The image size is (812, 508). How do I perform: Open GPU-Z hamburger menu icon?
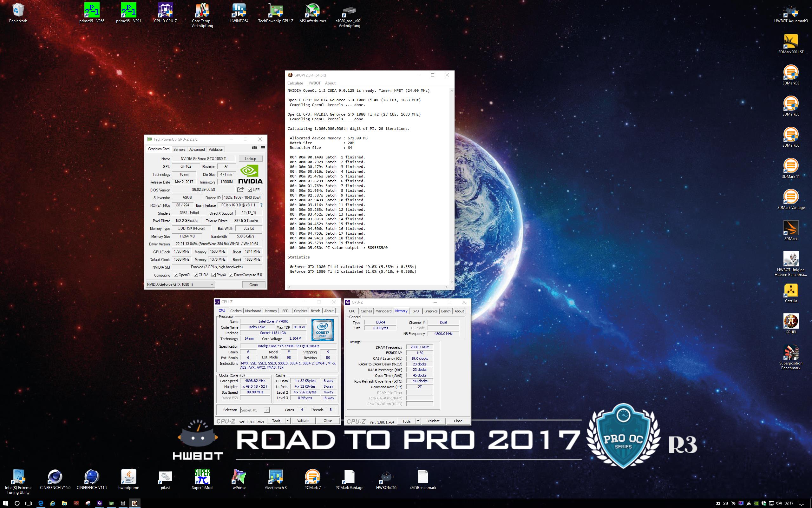263,148
